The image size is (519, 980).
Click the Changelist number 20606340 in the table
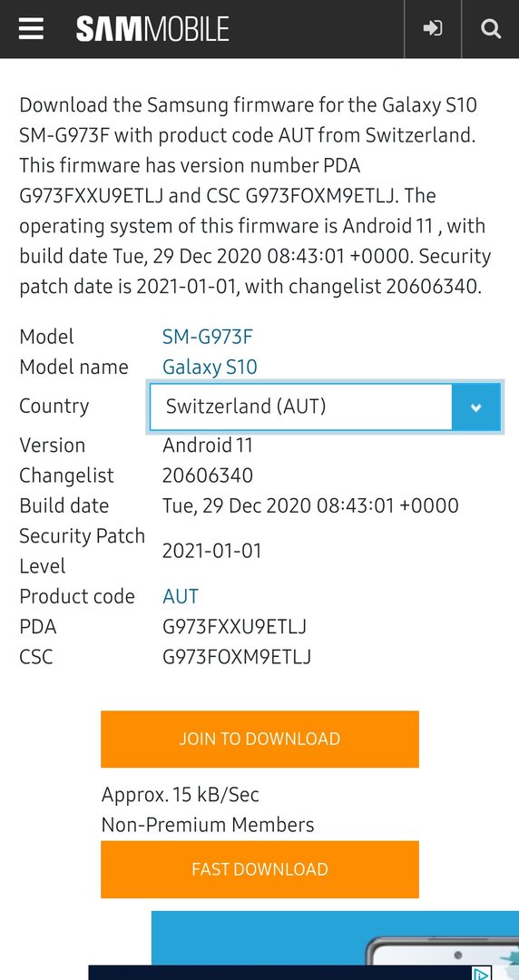click(208, 475)
